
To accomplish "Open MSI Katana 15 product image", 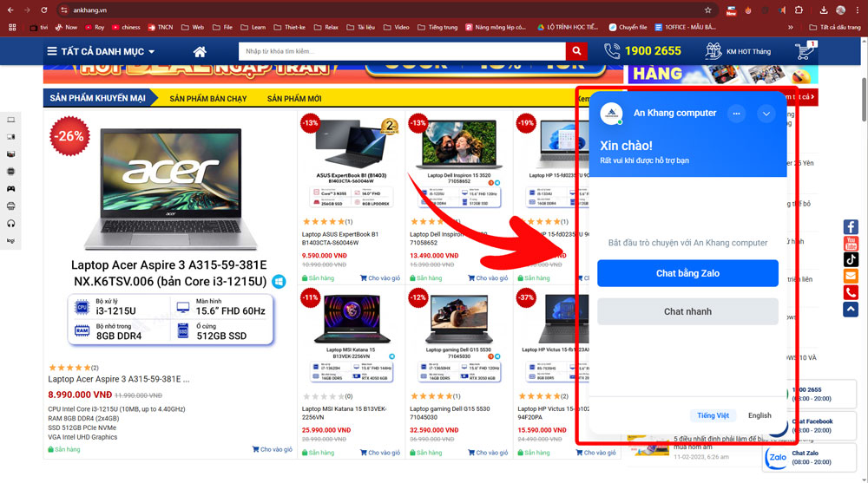I will [x=352, y=319].
